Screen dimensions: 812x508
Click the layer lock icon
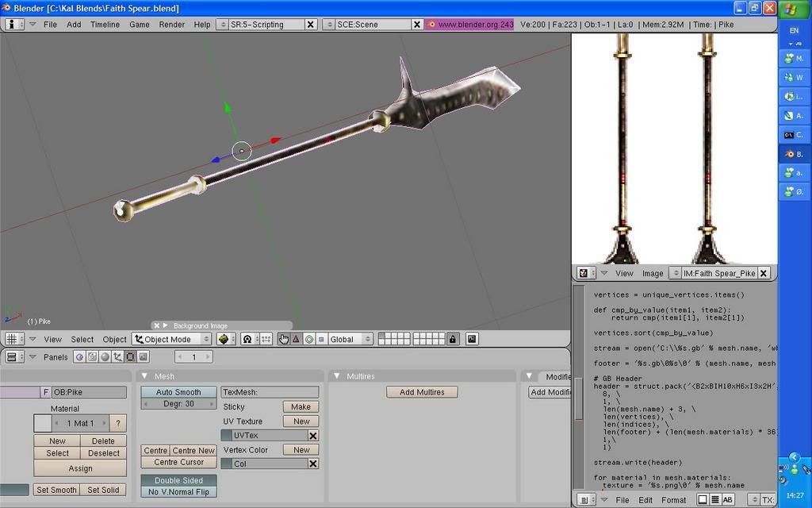tap(452, 339)
